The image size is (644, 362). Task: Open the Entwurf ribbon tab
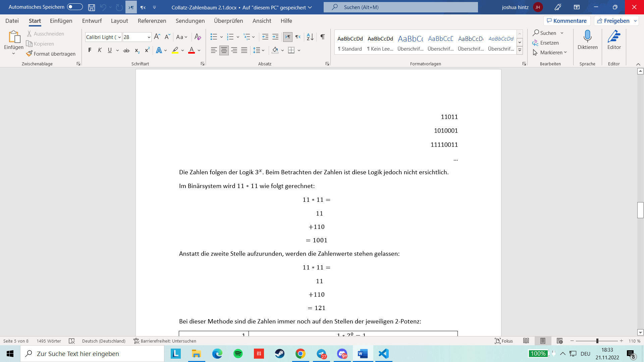tap(92, 21)
